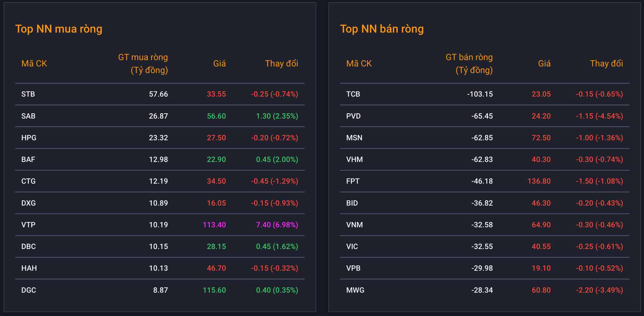Click CTG net buy value 12.19
The height and width of the screenshot is (316, 644).
click(x=158, y=181)
